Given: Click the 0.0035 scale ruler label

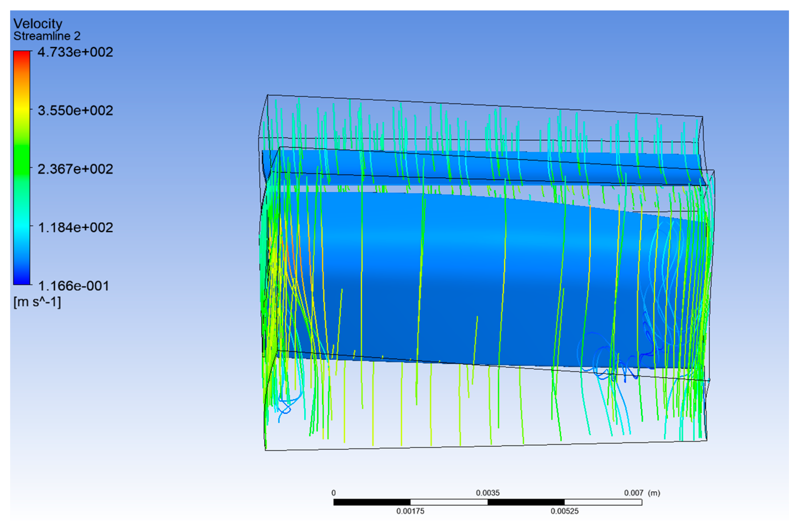Looking at the screenshot, I should 487,493.
